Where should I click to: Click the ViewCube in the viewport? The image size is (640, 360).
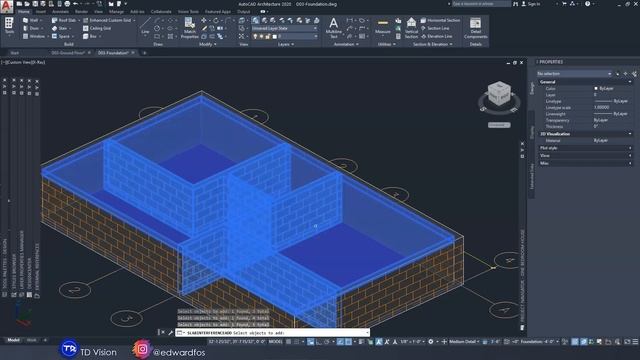pyautogui.click(x=499, y=93)
